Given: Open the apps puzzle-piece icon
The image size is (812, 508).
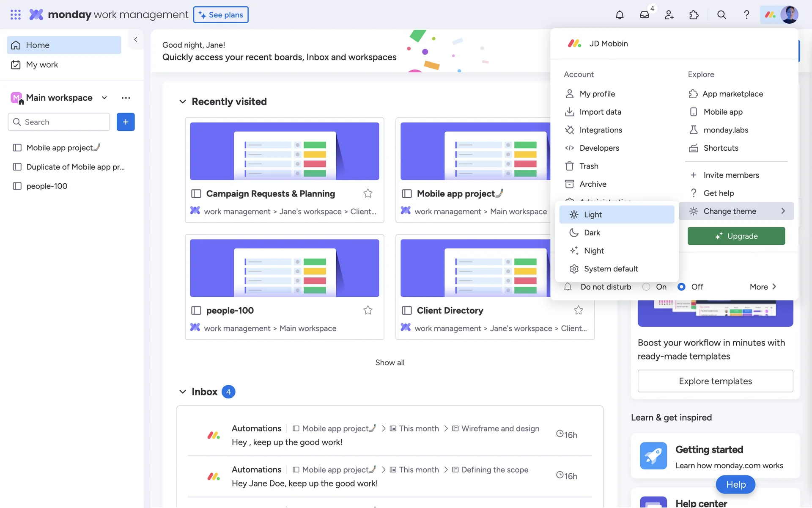Looking at the screenshot, I should click(x=694, y=15).
